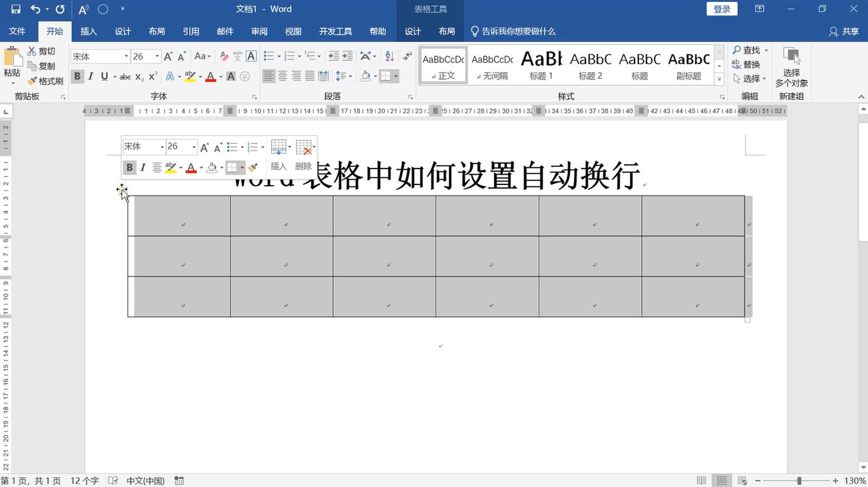Toggle show/hide paragraph marks
This screenshot has height=487, width=868.
click(408, 56)
